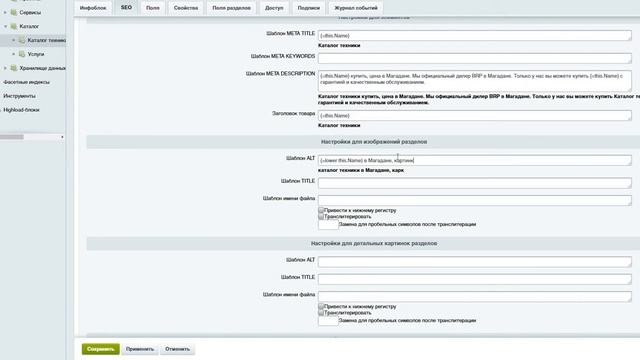Click the Применить button

click(140, 349)
